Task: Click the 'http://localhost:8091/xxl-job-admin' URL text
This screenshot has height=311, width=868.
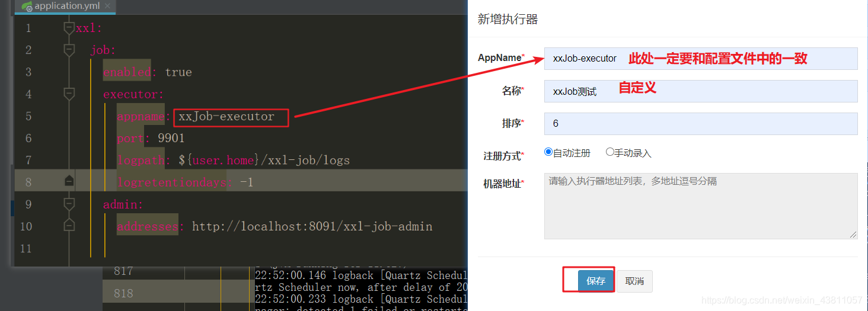Action: (312, 227)
